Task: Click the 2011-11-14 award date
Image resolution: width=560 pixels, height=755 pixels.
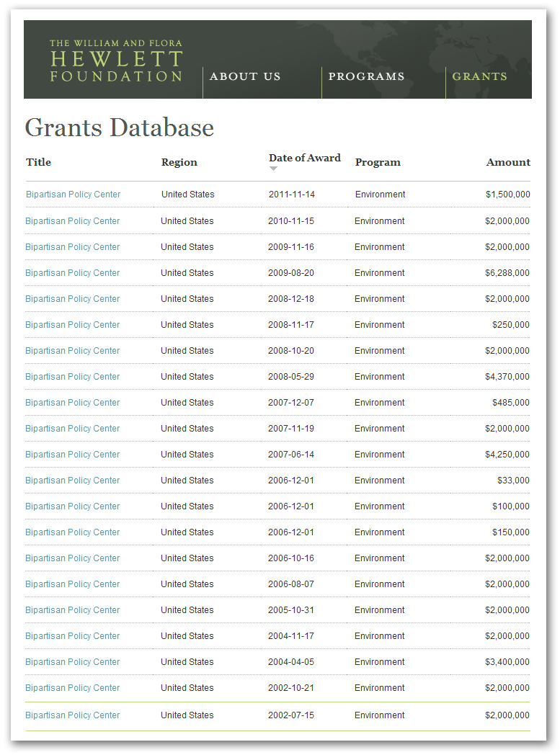Action: click(x=292, y=195)
